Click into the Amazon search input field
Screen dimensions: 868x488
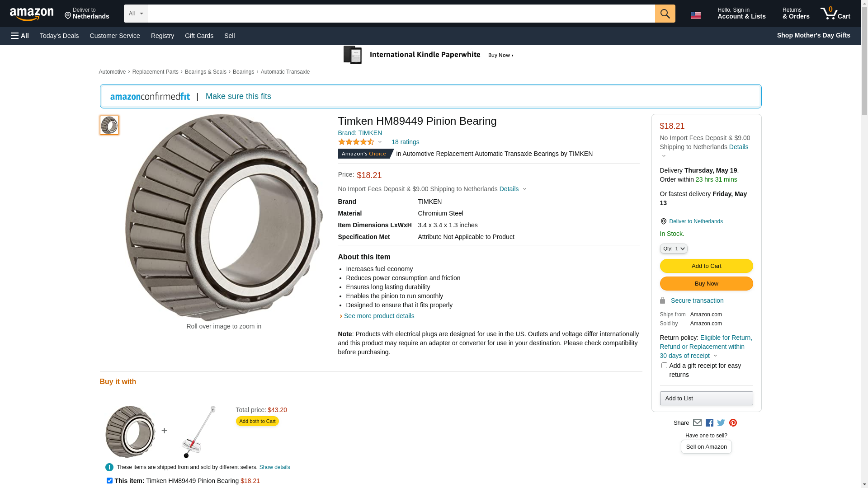[x=401, y=14]
